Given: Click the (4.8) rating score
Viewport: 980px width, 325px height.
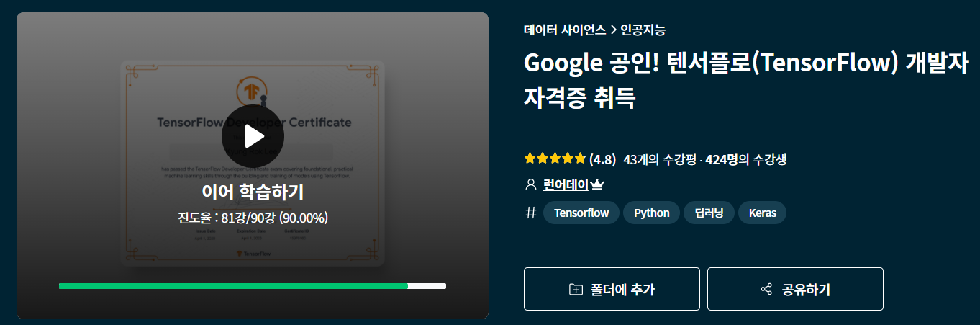Looking at the screenshot, I should click(x=602, y=159).
